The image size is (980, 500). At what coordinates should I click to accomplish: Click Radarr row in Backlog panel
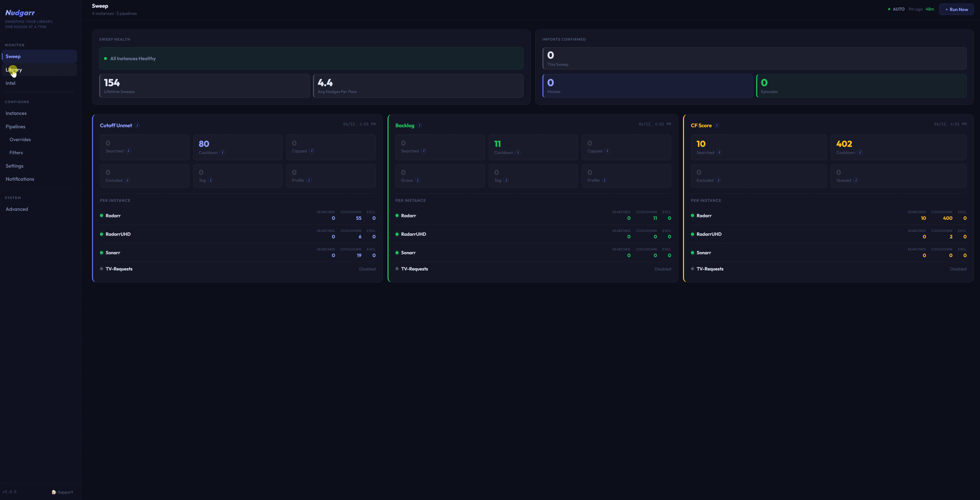(x=533, y=216)
